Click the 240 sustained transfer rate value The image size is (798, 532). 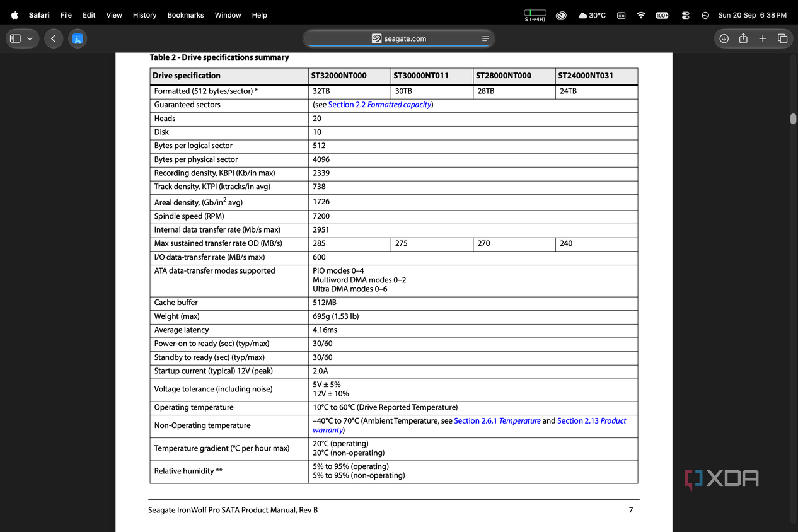tap(566, 243)
